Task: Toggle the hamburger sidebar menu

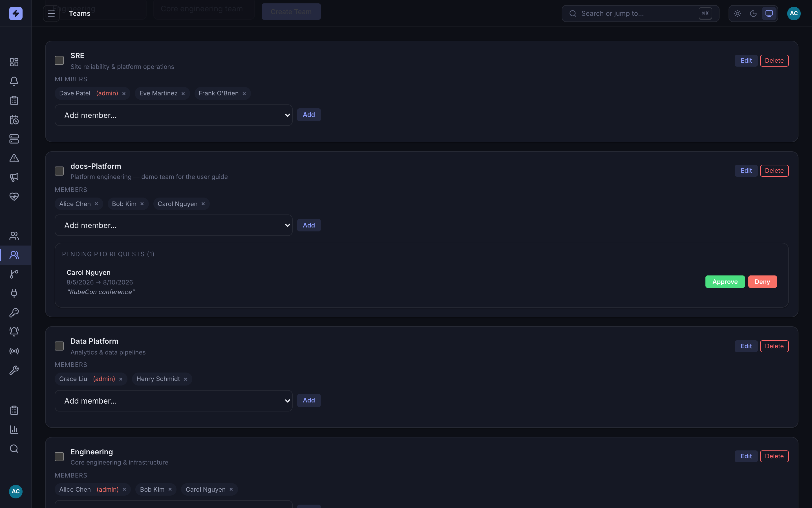Action: click(x=51, y=14)
